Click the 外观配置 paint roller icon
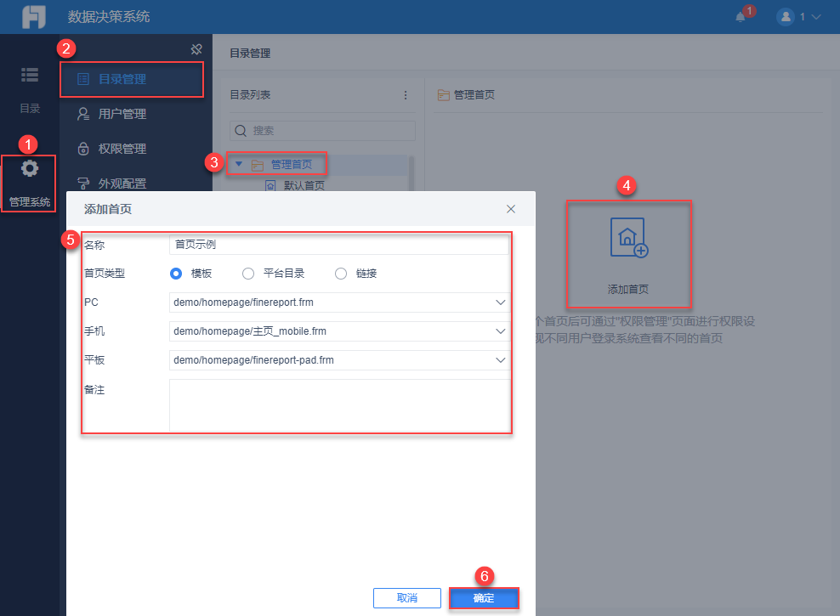 pyautogui.click(x=83, y=184)
